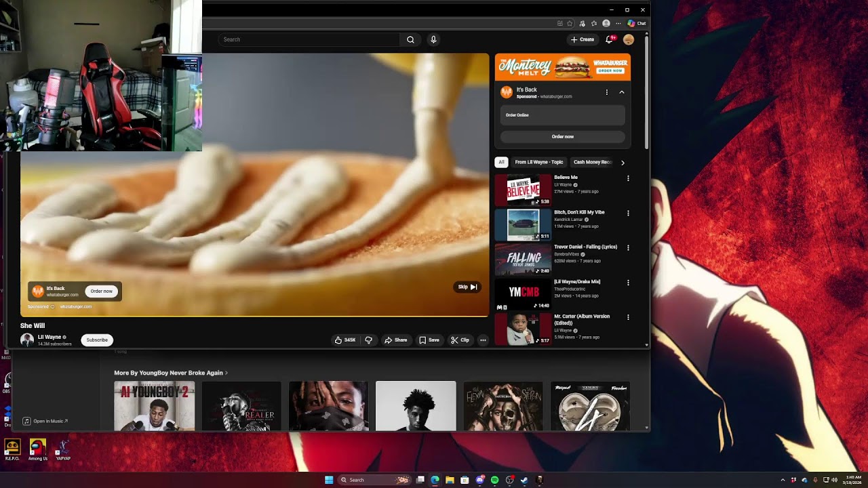868x488 pixels.
Task: Click Open in Music link
Action: [45, 421]
